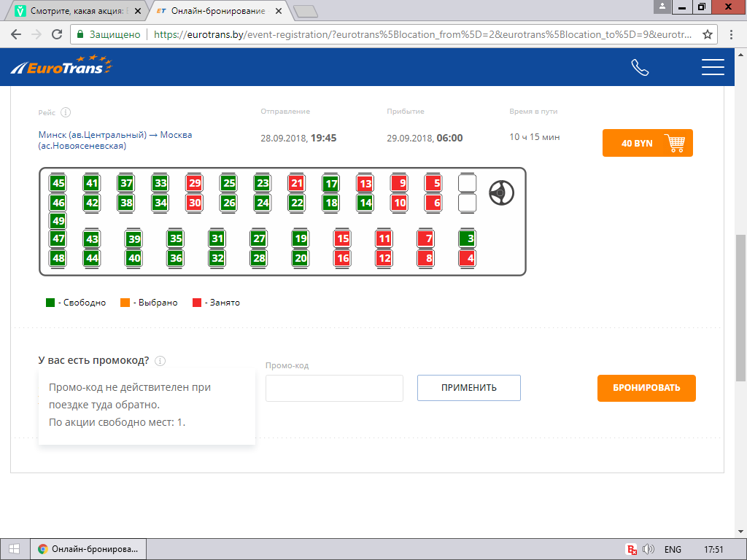Click the info icon next to promo code question

160,361
